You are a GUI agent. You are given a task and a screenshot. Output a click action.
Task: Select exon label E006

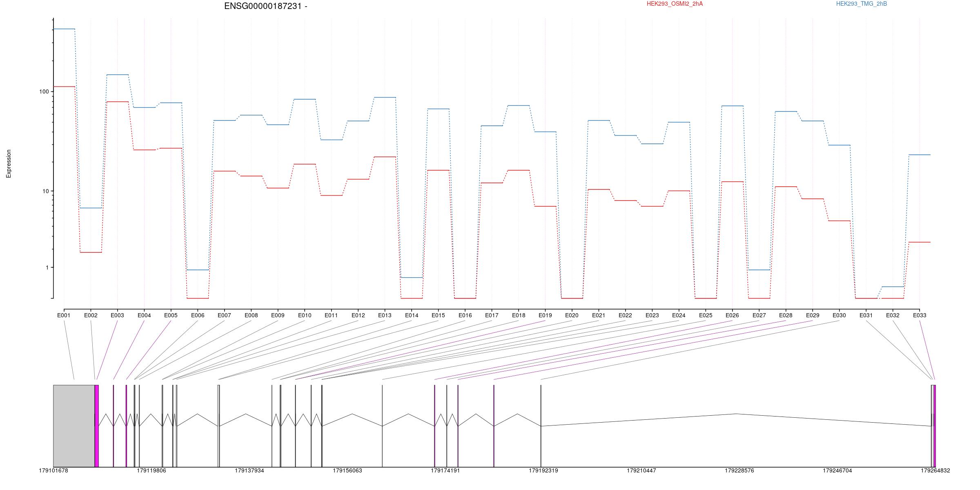(x=198, y=315)
